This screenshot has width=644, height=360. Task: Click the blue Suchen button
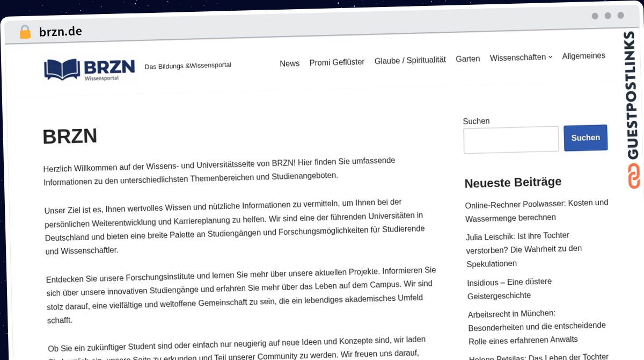coord(586,138)
